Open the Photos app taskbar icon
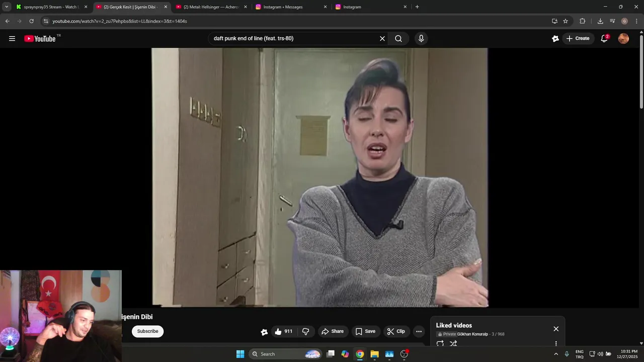 click(389, 354)
